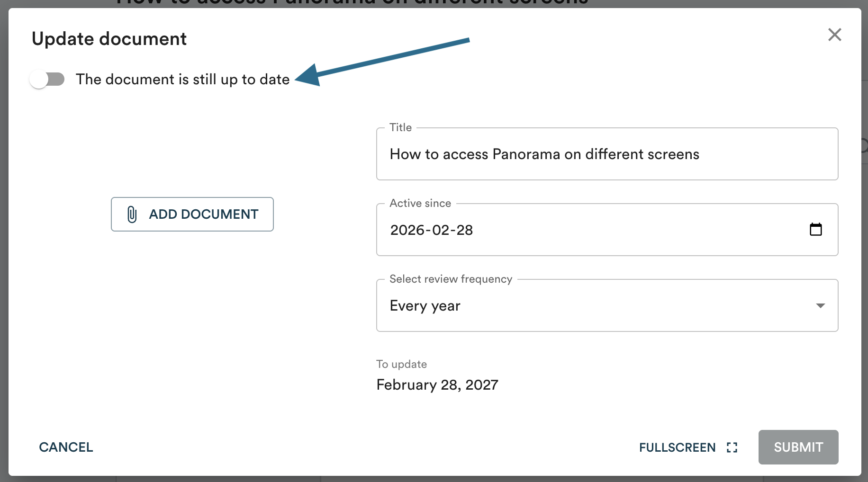Click the February 28, 2027 update date
Image resolution: width=868 pixels, height=482 pixels.
pos(437,384)
